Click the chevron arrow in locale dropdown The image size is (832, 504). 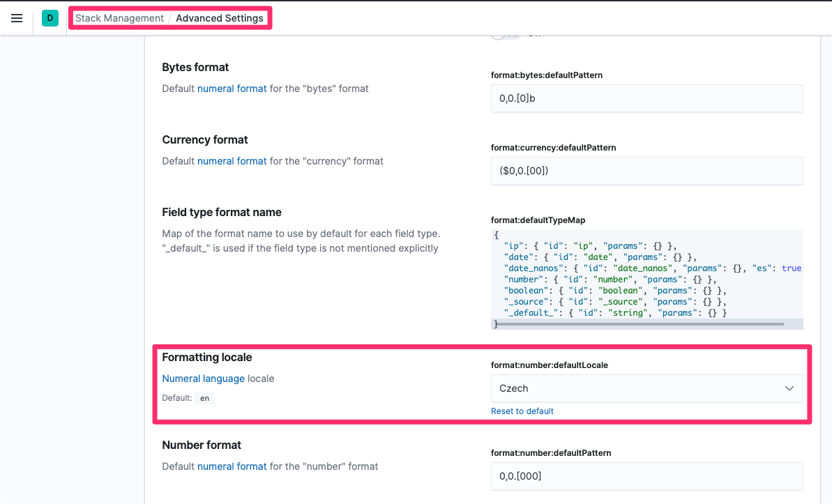click(789, 388)
